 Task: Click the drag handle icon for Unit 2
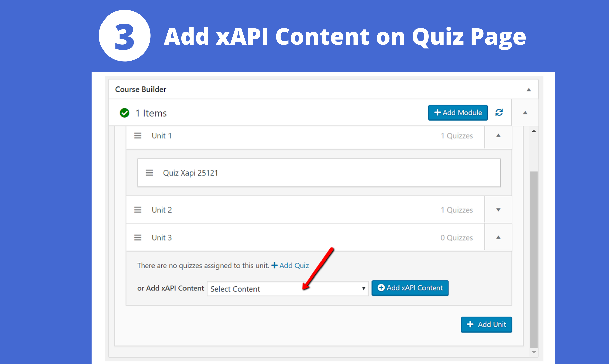[x=138, y=210]
